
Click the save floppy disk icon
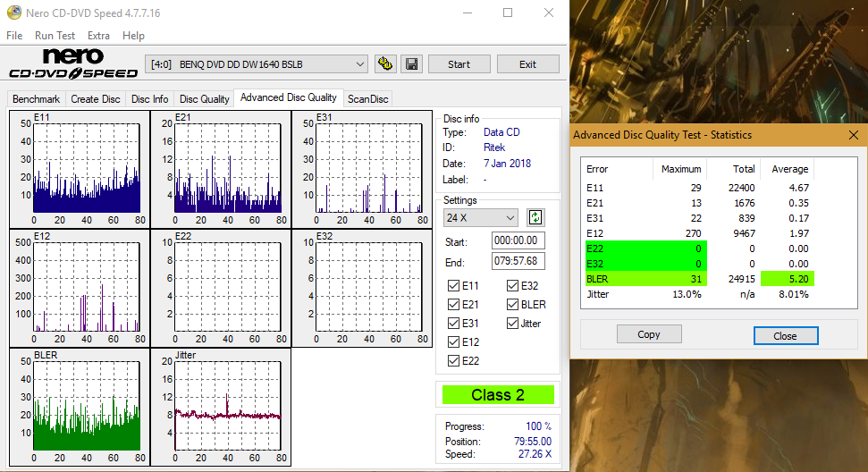click(412, 64)
